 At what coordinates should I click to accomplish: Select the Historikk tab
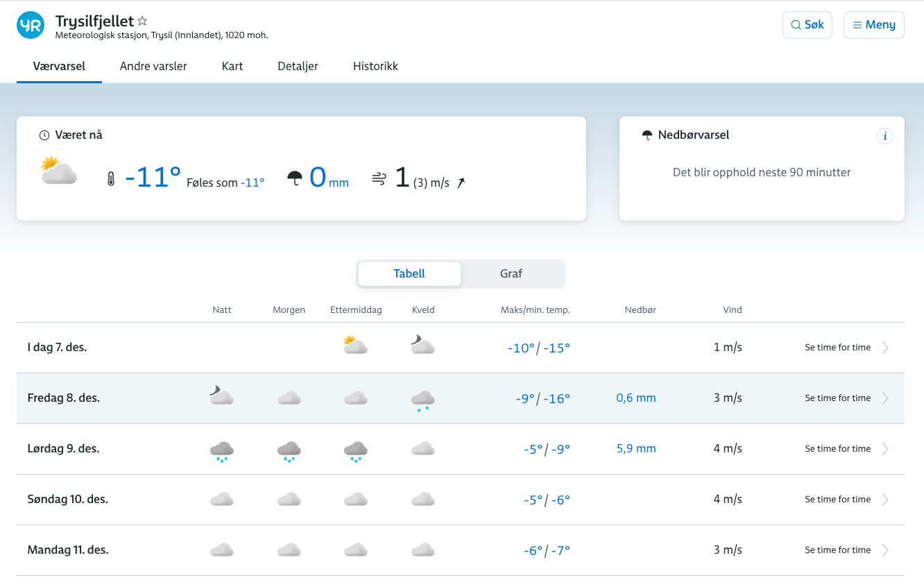click(375, 67)
